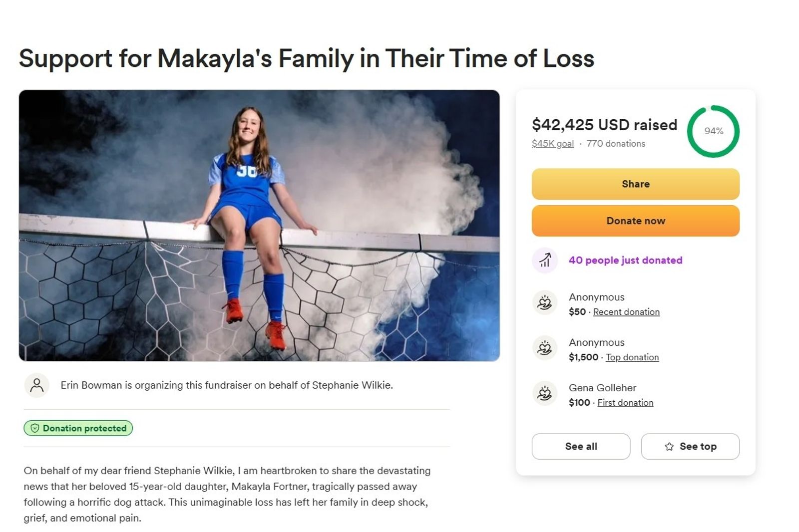799x532 pixels.
Task: Open the See top donations button
Action: (x=690, y=447)
